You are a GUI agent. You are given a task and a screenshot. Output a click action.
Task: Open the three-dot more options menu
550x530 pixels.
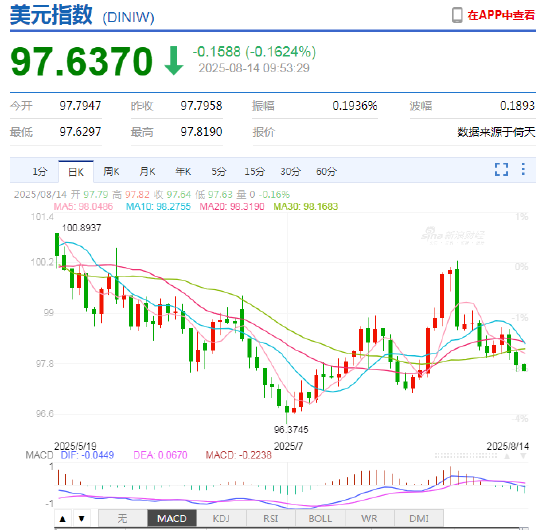523,169
